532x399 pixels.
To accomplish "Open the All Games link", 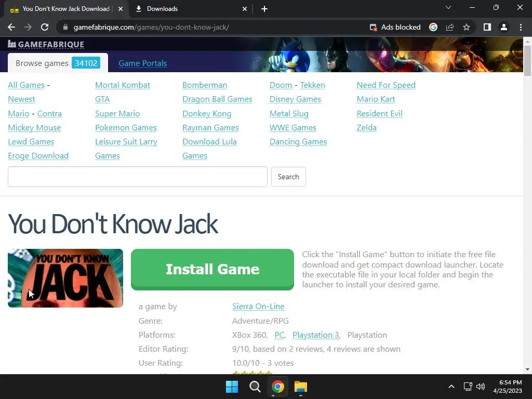I will [26, 85].
